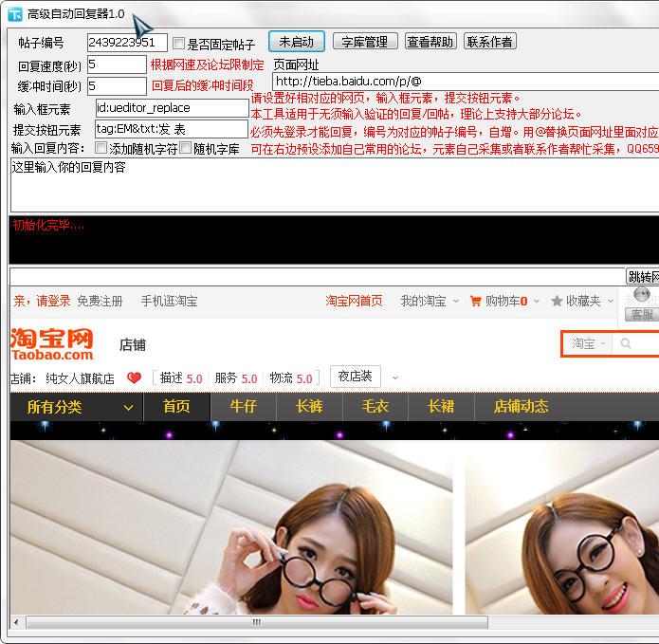Select the 牛仔 navigation tab
659x644 pixels.
(243, 406)
